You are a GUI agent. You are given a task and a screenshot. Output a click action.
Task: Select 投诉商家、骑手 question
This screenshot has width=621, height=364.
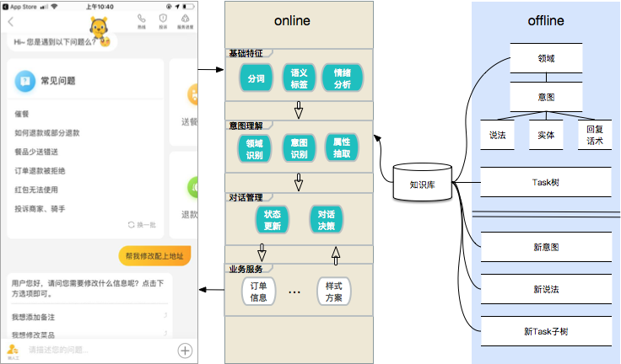[x=40, y=209]
